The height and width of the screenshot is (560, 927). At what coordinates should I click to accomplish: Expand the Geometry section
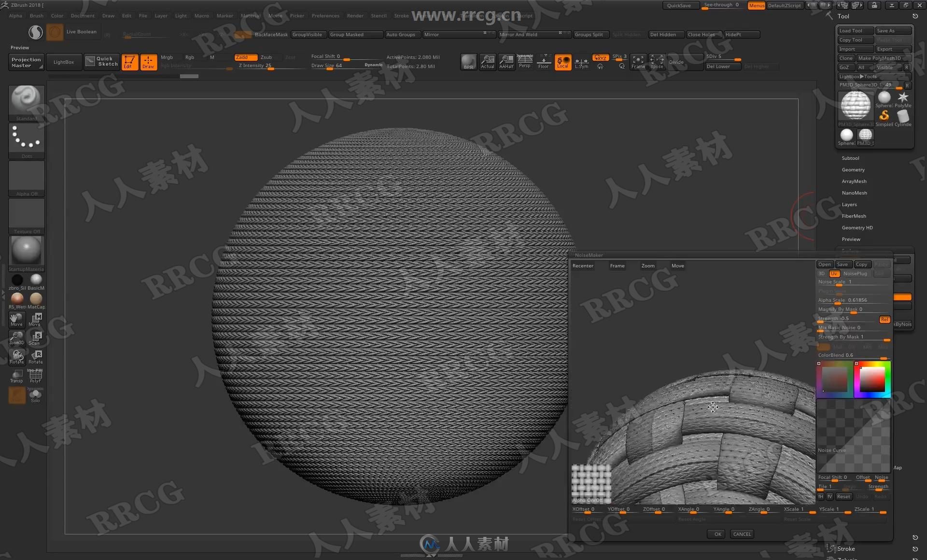853,169
